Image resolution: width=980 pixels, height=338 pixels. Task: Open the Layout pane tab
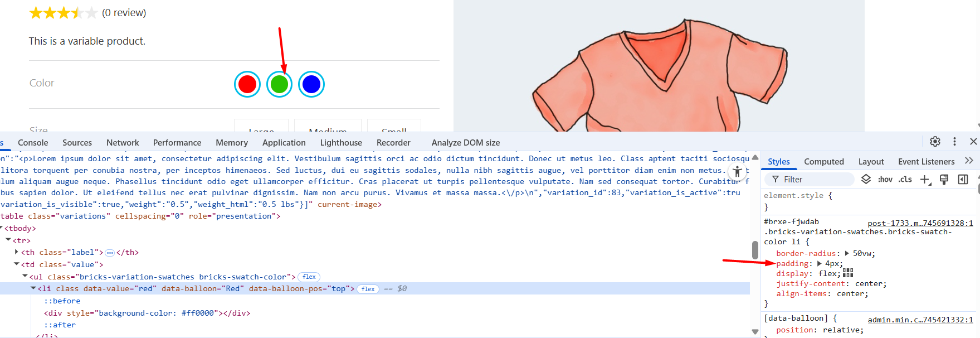pos(871,162)
